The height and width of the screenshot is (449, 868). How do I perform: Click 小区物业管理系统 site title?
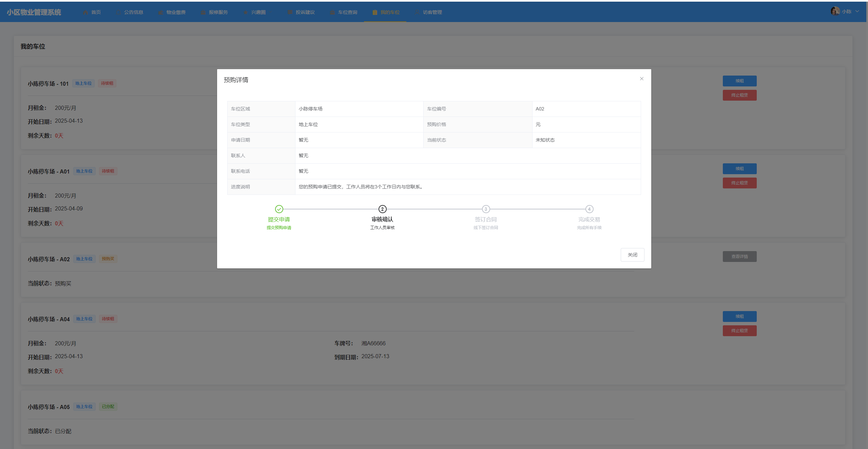click(x=34, y=12)
